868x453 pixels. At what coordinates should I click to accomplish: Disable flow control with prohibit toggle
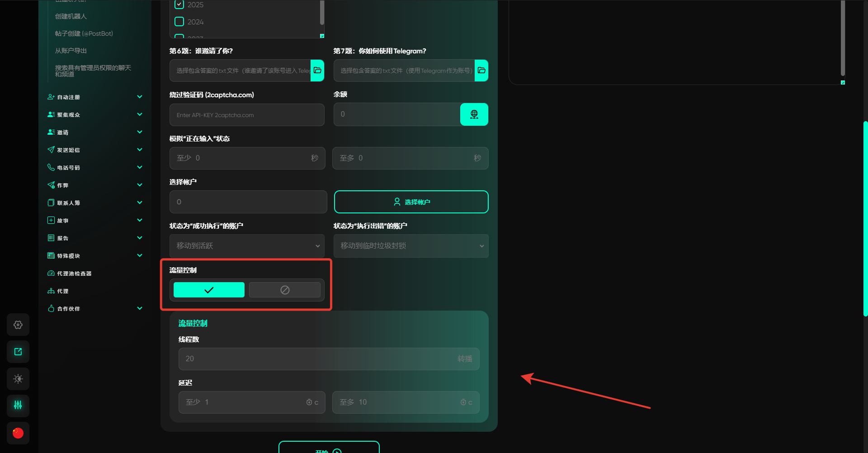click(x=285, y=290)
